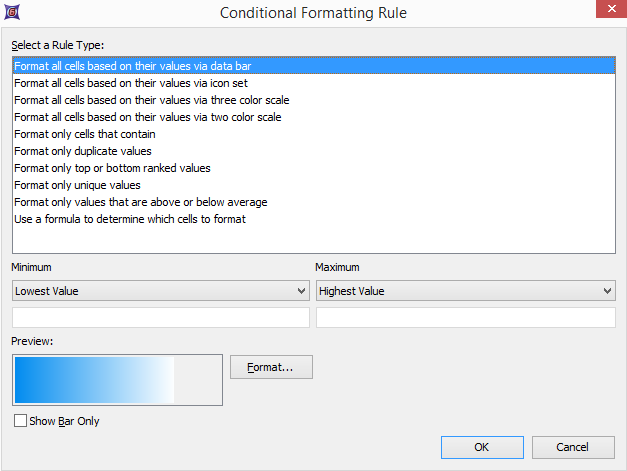Choose Use a formula rule type
The width and height of the screenshot is (627, 471).
[129, 219]
